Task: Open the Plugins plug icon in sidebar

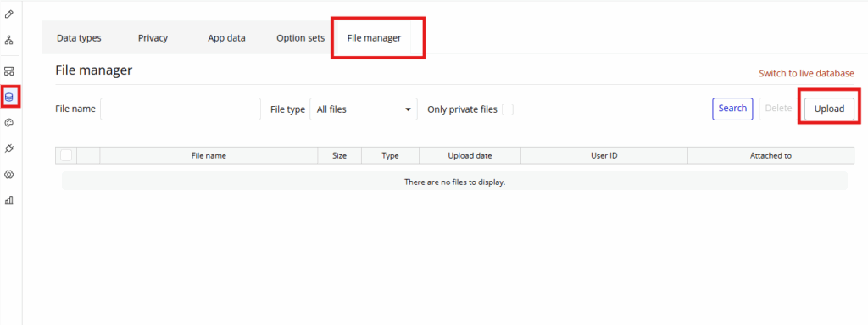Action: 8,148
